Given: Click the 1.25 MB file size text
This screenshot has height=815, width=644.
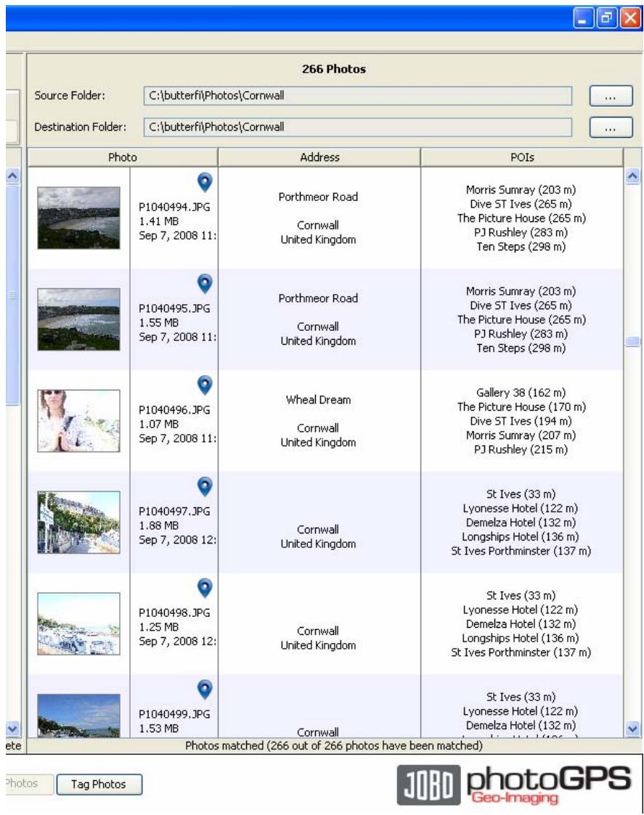Looking at the screenshot, I should click(159, 627).
